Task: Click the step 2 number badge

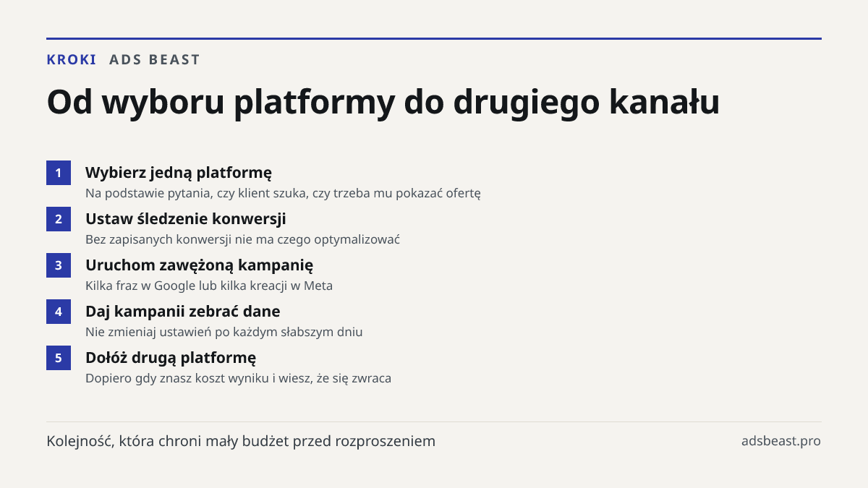Action: (x=59, y=219)
